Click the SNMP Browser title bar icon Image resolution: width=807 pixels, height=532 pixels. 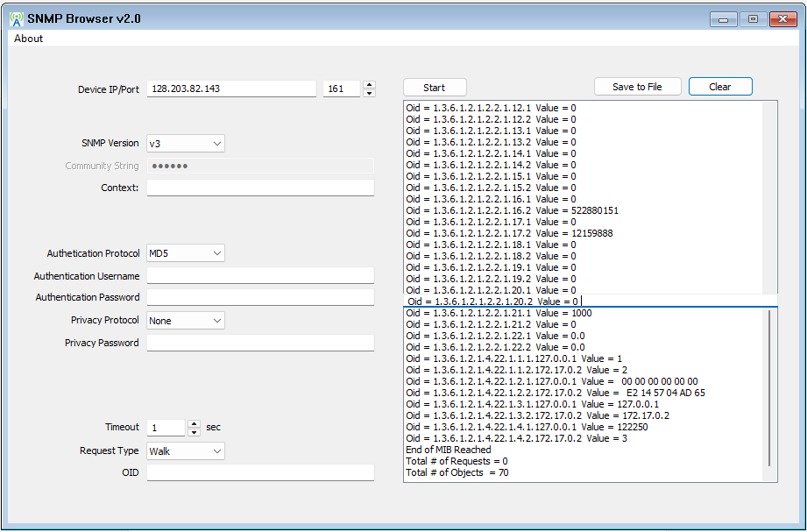point(15,18)
